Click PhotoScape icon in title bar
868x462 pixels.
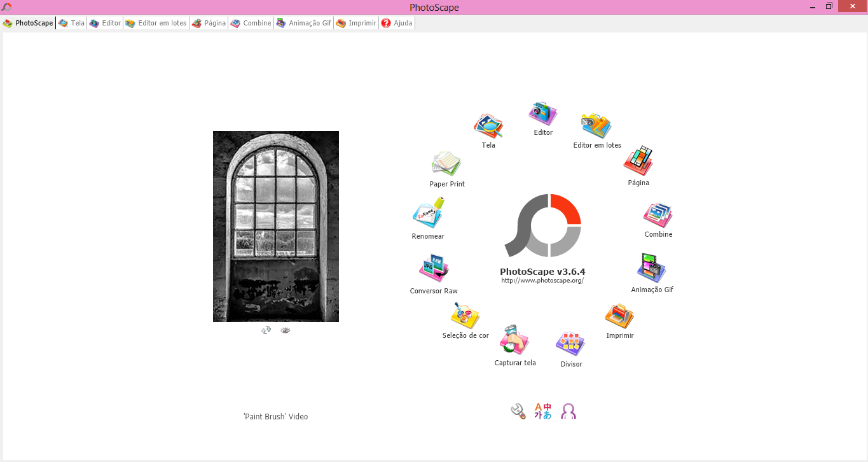(6, 7)
